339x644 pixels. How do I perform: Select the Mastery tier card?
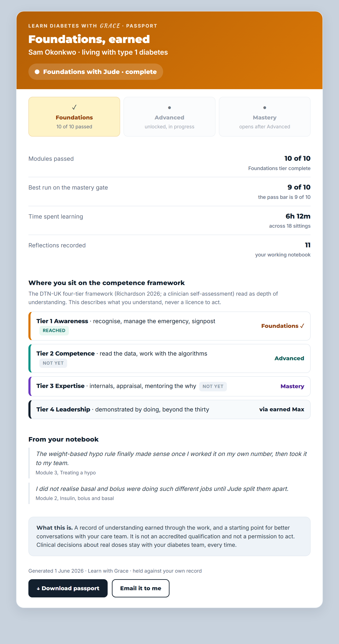pos(265,117)
